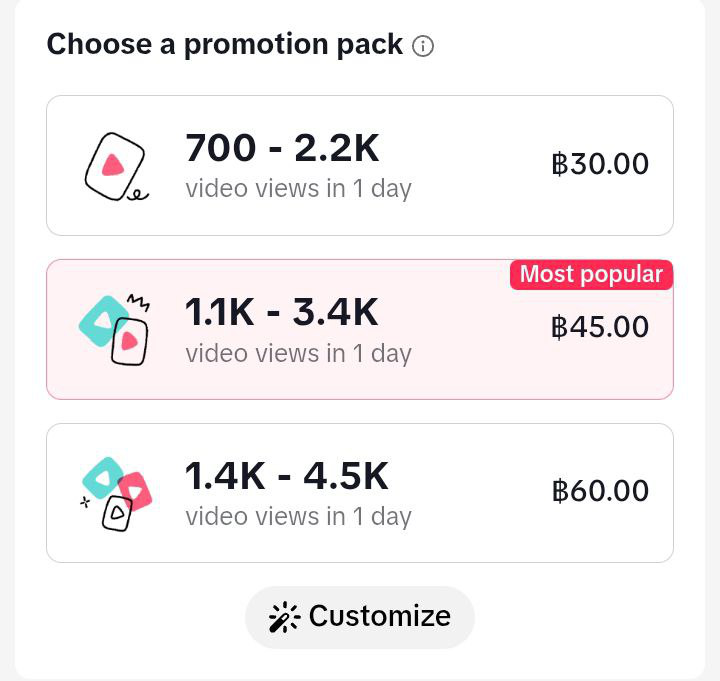Click the three stacked cards icon
The image size is (720, 681).
click(117, 494)
